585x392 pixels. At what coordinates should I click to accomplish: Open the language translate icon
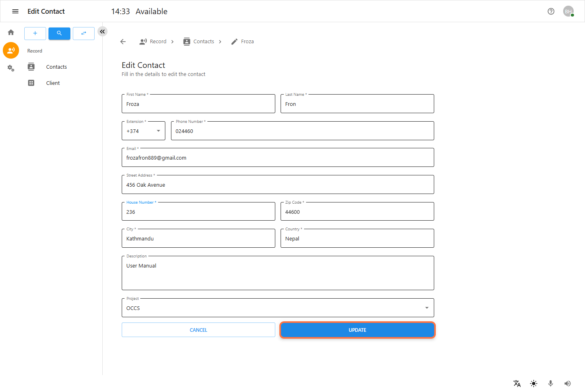coord(517,384)
